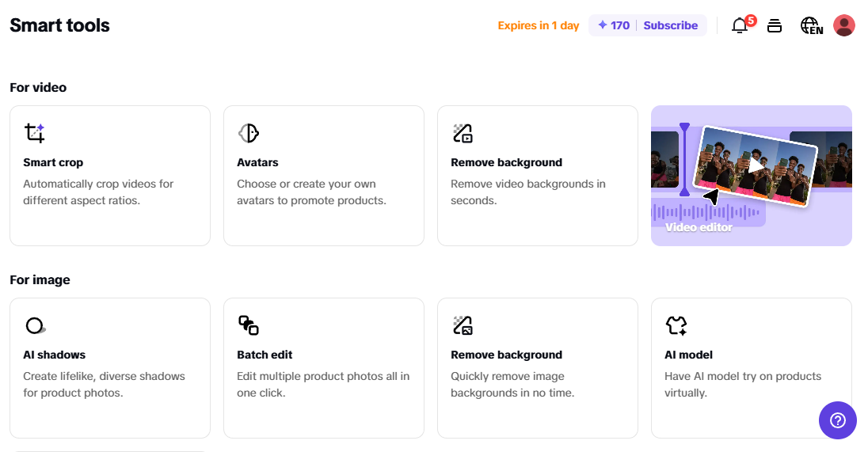868x452 pixels.
Task: Click the Subscribe link
Action: coord(670,25)
